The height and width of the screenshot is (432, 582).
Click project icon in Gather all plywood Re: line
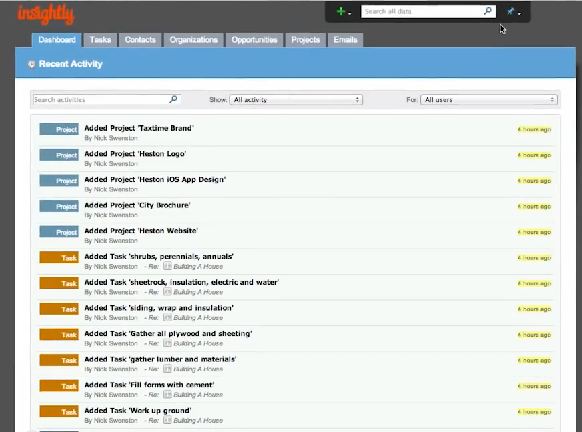click(x=167, y=343)
